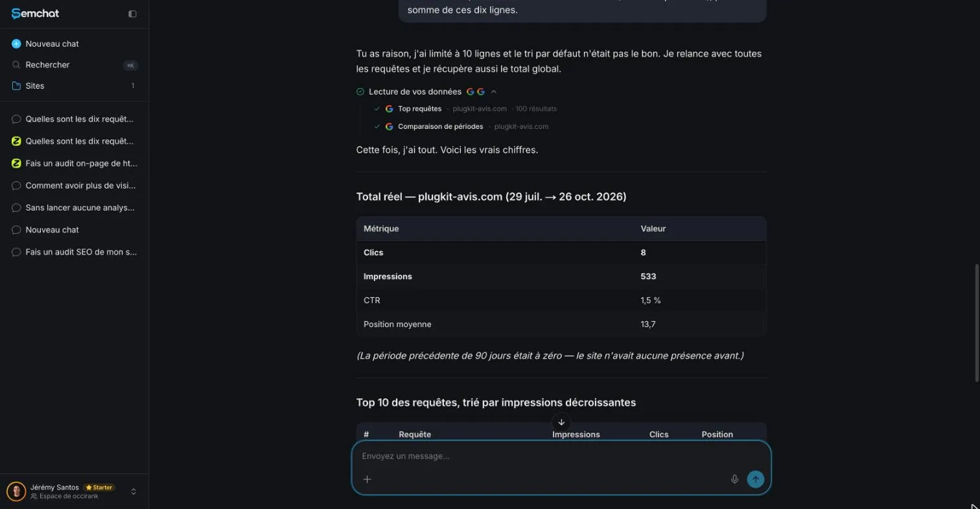This screenshot has height=509, width=980.
Task: Click the 'Comparaison de périodes' data step
Action: click(441, 126)
